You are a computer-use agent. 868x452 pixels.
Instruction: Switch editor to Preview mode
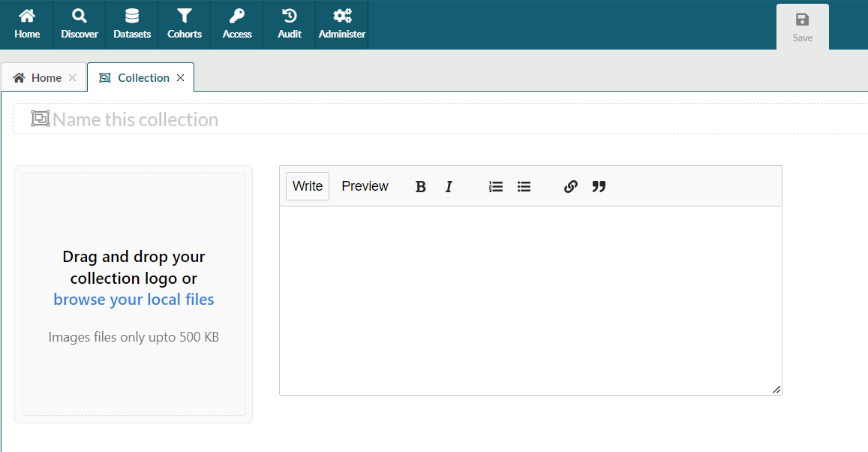pyautogui.click(x=365, y=186)
